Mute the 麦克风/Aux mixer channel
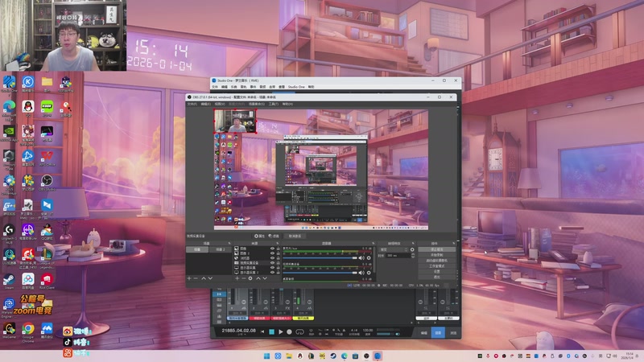The image size is (644, 362). tap(361, 257)
